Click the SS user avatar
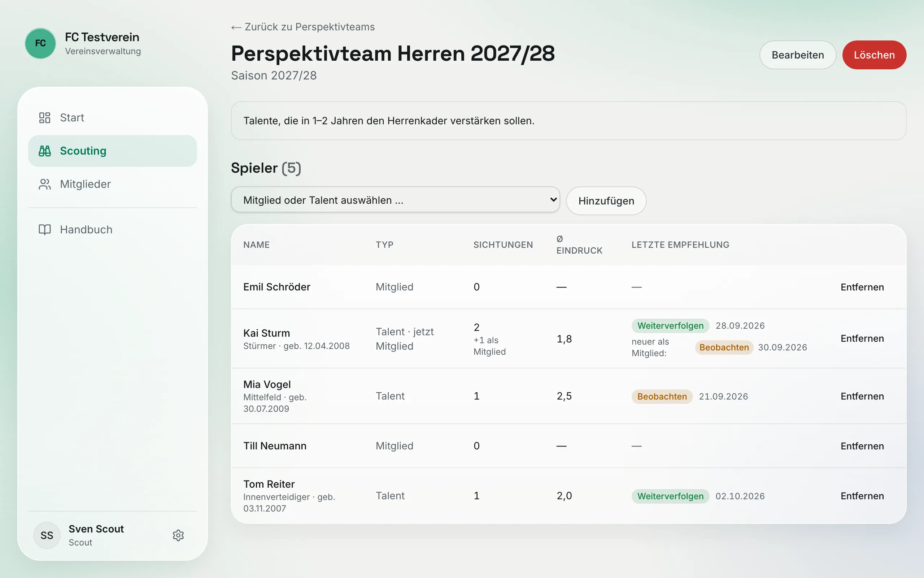924x578 pixels. click(47, 535)
